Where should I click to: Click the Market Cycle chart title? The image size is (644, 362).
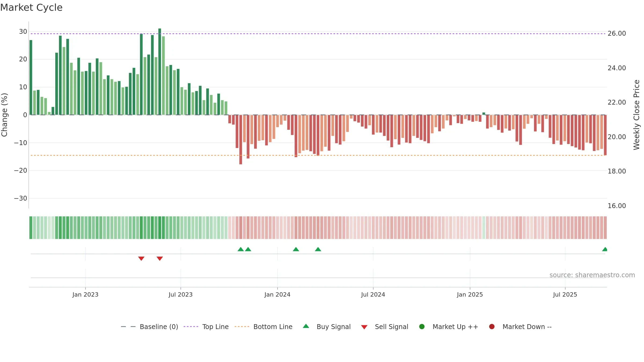pyautogui.click(x=31, y=8)
